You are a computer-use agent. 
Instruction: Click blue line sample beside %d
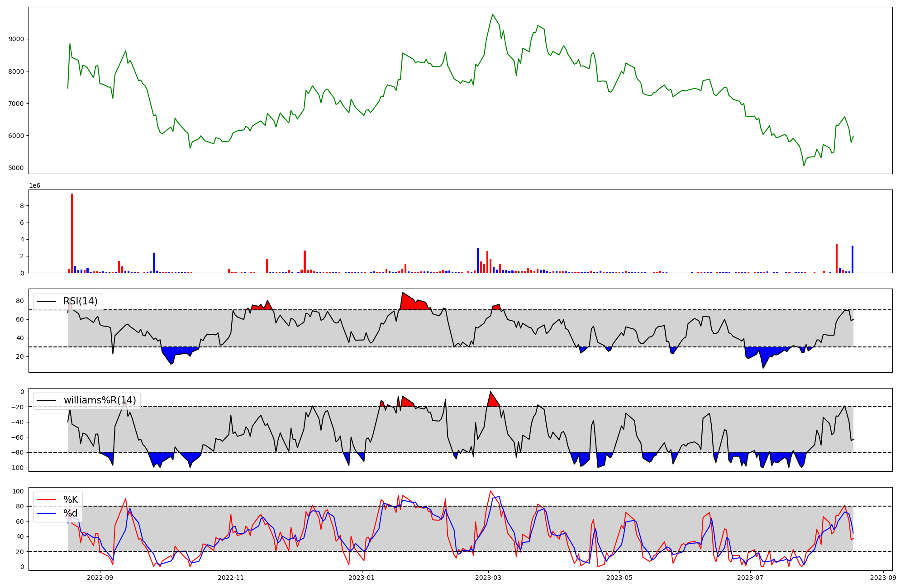coord(46,513)
